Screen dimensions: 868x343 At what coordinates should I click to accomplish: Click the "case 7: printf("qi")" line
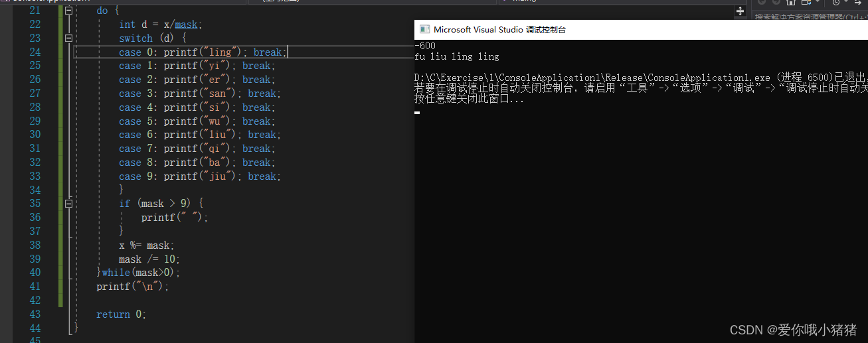tap(197, 149)
